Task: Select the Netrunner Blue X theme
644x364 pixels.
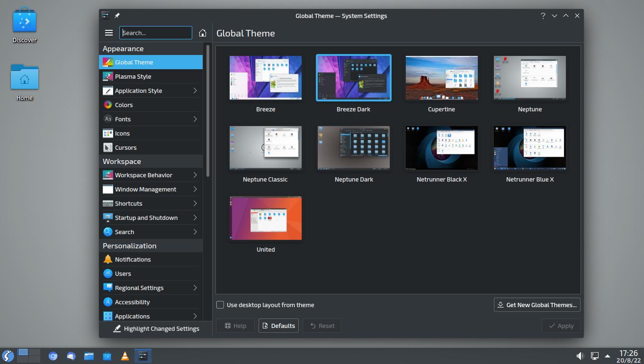Action: pos(530,148)
